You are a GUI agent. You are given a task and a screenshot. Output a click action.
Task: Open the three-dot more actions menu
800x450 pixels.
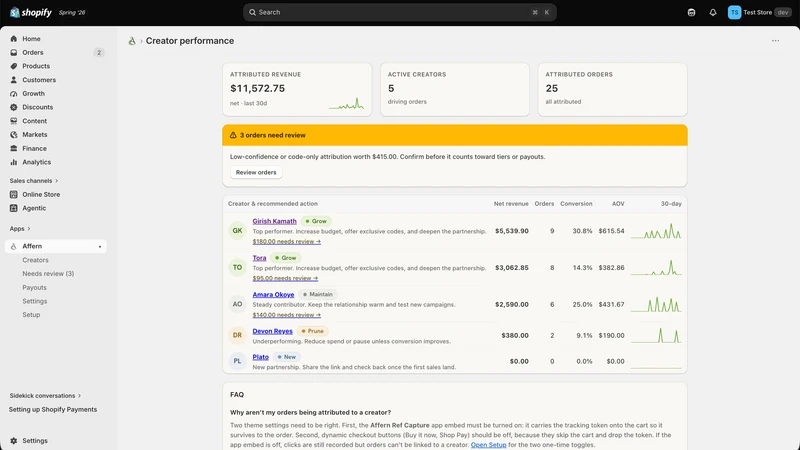click(775, 41)
